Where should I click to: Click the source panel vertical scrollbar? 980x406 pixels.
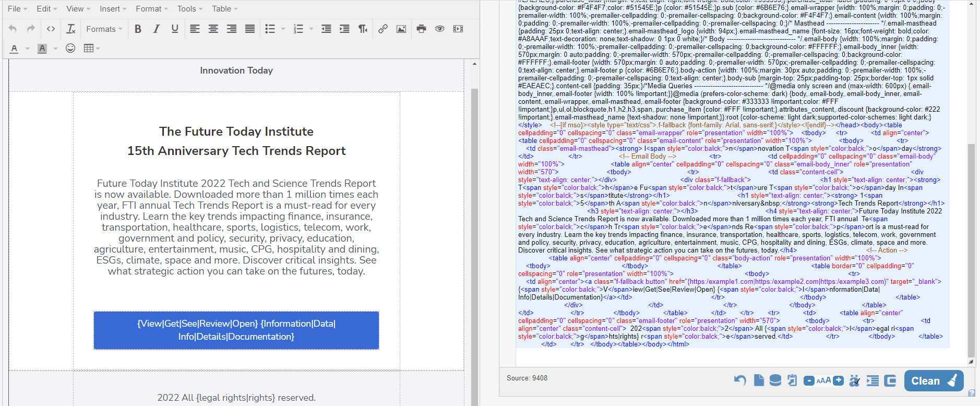971,250
